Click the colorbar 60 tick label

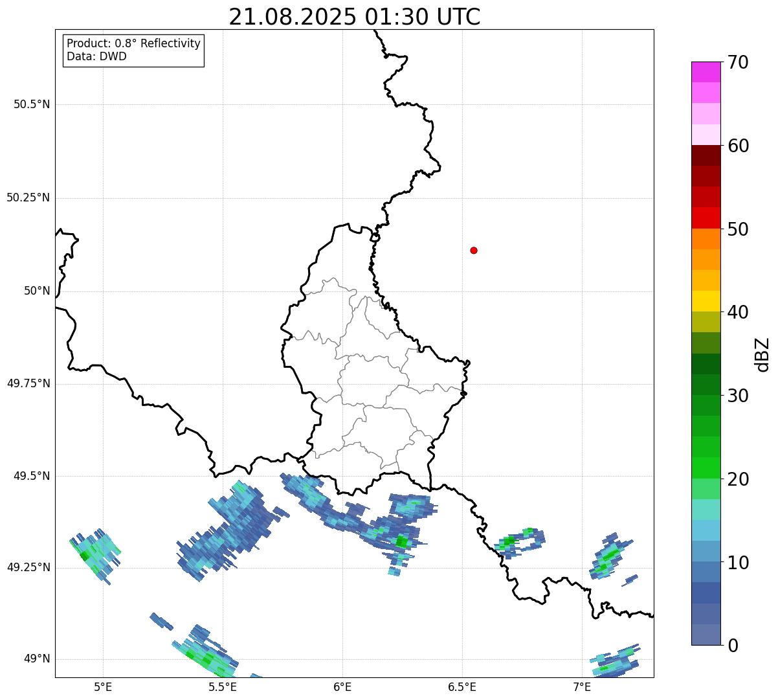point(738,146)
